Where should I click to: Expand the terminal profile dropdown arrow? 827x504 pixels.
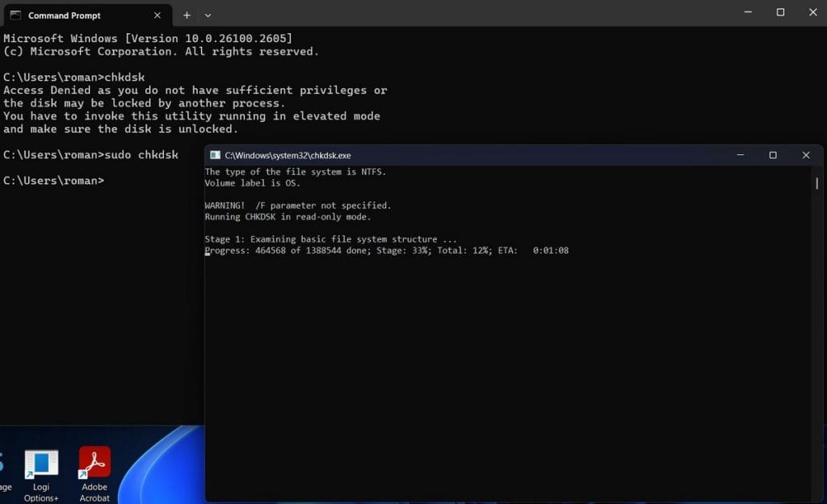(208, 15)
